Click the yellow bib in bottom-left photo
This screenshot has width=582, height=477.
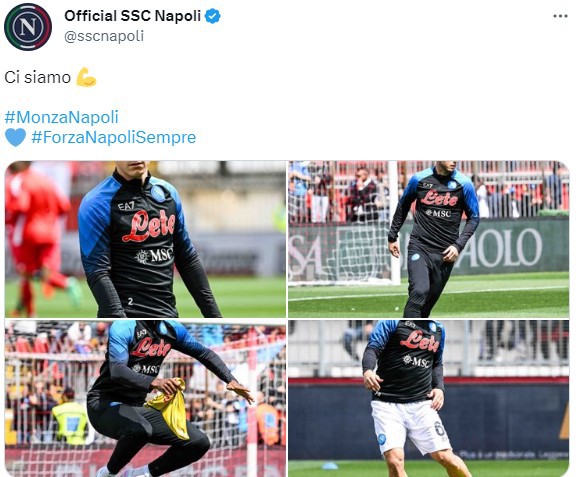(171, 408)
